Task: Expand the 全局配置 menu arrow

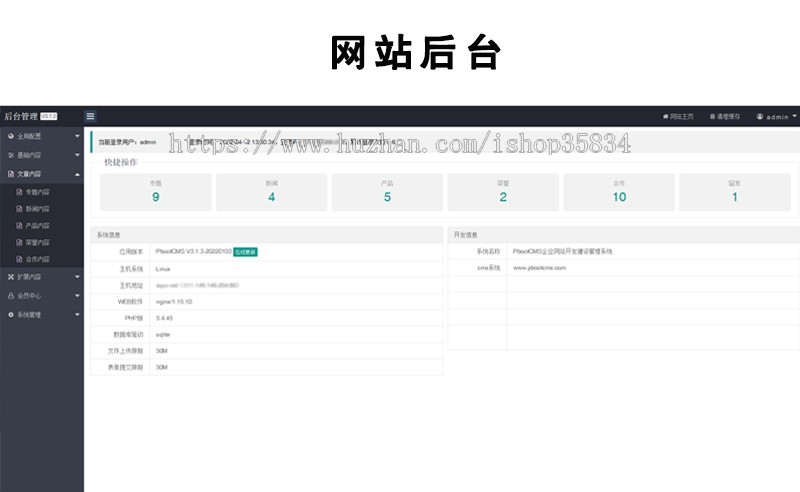Action: pos(77,136)
